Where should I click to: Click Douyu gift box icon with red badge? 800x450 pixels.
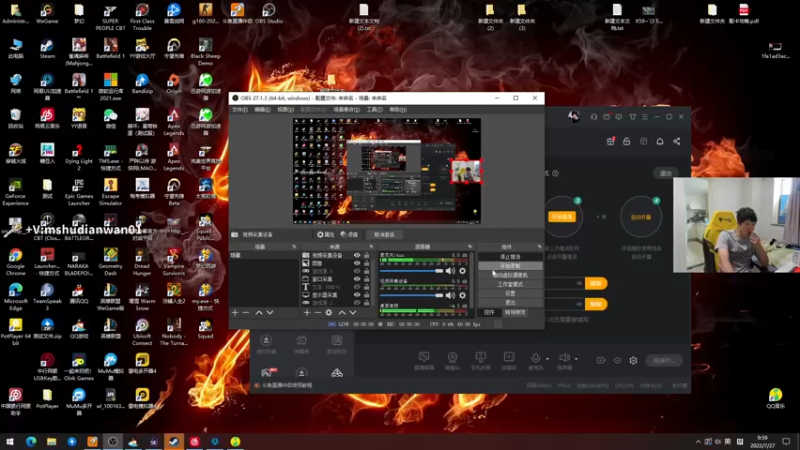[x=610, y=141]
